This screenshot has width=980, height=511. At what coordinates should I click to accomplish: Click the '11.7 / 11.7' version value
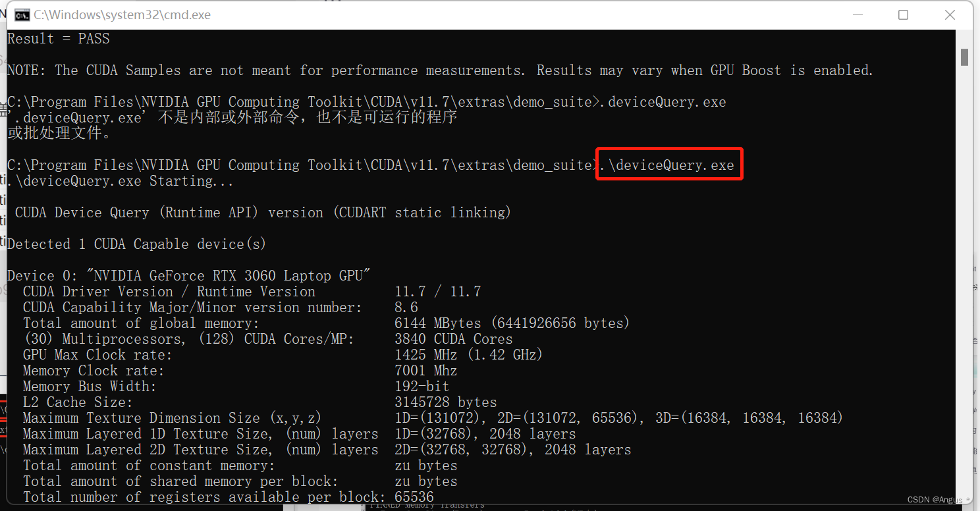[437, 292]
